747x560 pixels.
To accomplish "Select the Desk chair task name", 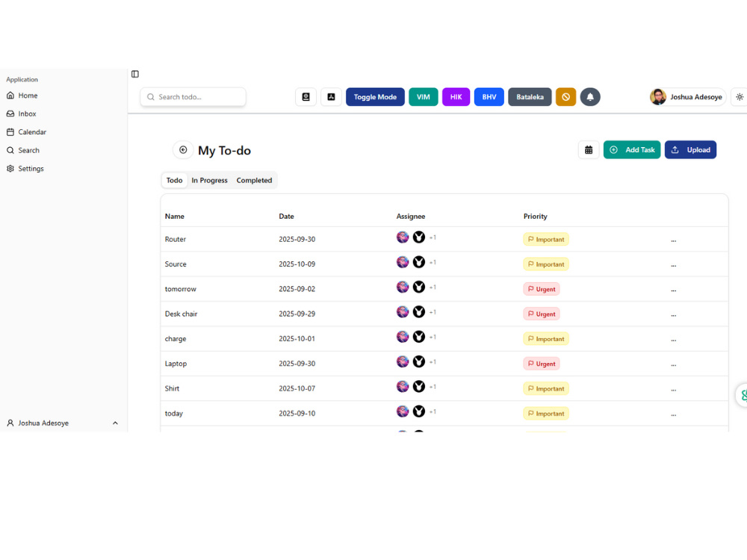I will click(x=181, y=314).
